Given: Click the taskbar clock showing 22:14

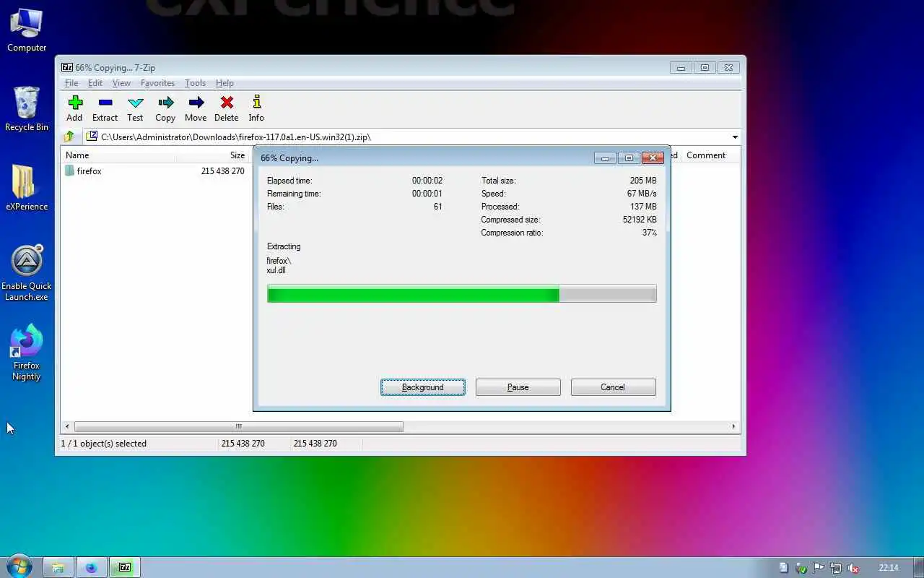Looking at the screenshot, I should point(889,568).
